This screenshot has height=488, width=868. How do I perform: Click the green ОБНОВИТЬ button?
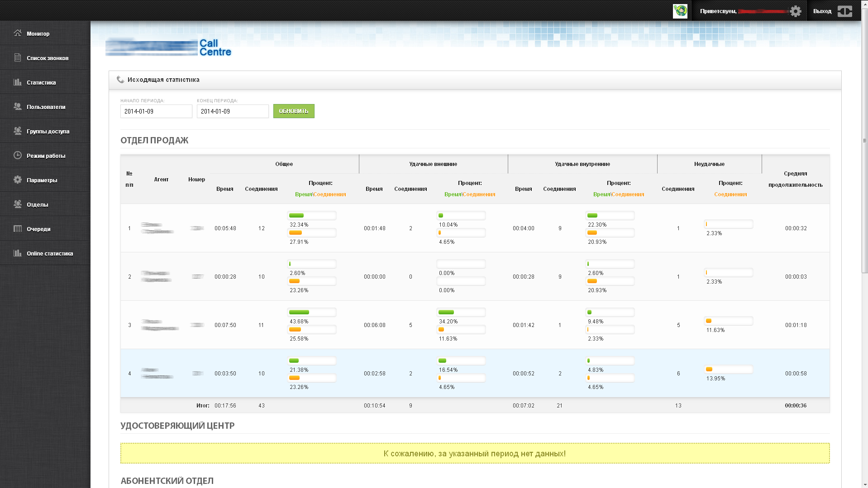coord(294,111)
